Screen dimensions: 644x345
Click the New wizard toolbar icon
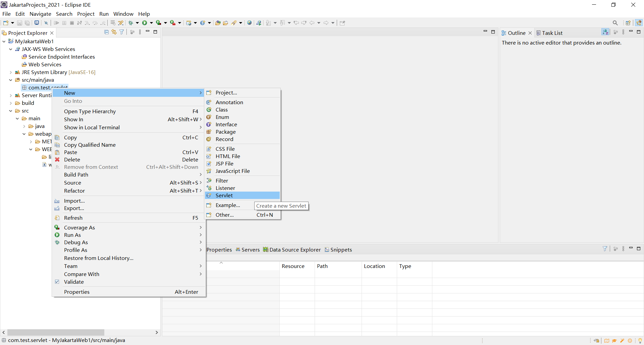(6, 23)
